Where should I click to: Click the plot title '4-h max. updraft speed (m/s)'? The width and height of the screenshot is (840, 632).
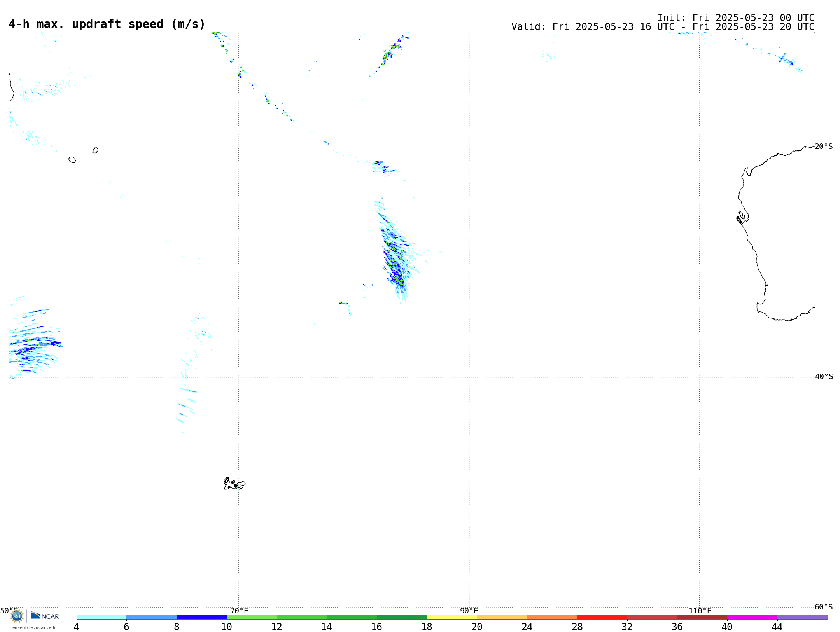pos(107,24)
